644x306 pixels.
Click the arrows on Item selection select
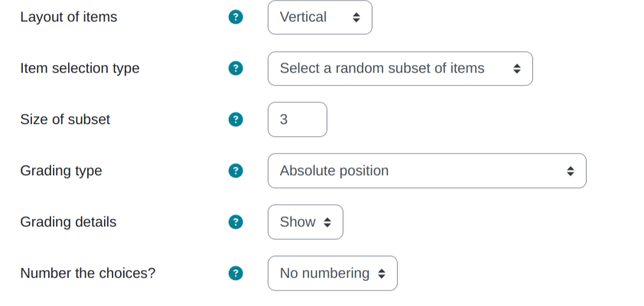tap(517, 69)
